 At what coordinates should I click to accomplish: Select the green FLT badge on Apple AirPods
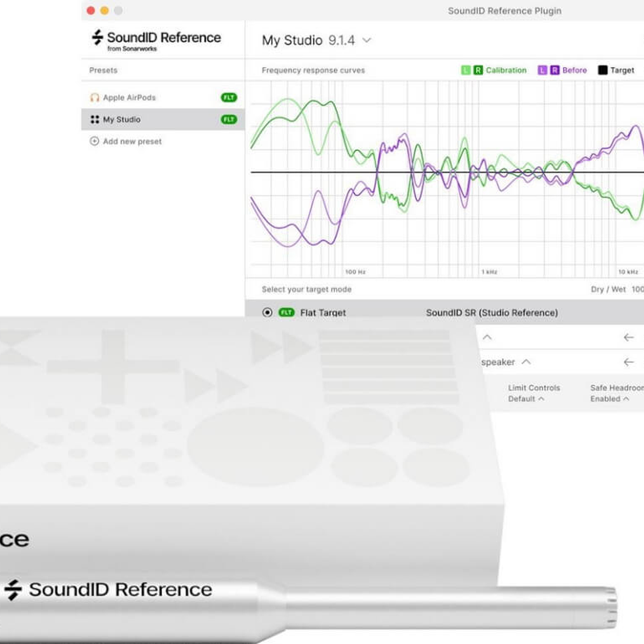tap(230, 97)
